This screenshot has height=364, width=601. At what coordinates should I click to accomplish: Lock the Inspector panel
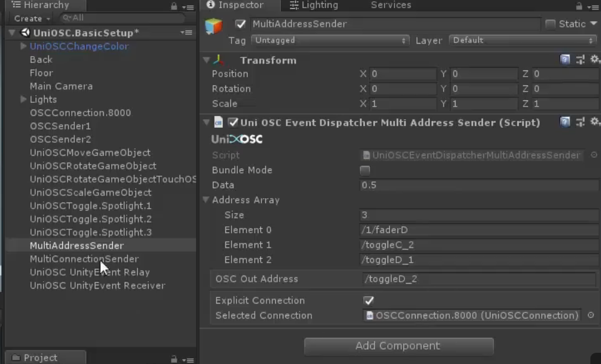[x=579, y=6]
